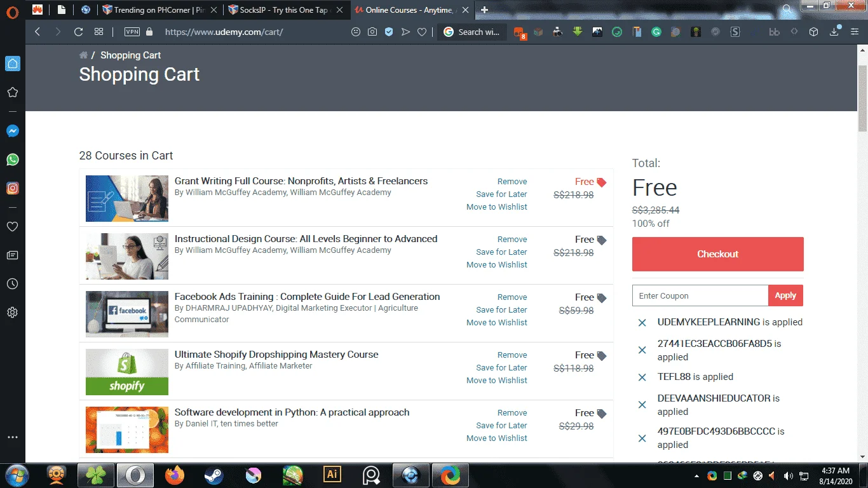Remove the UDEMYKEEPLEARNING coupon
The image size is (868, 488).
(x=642, y=323)
